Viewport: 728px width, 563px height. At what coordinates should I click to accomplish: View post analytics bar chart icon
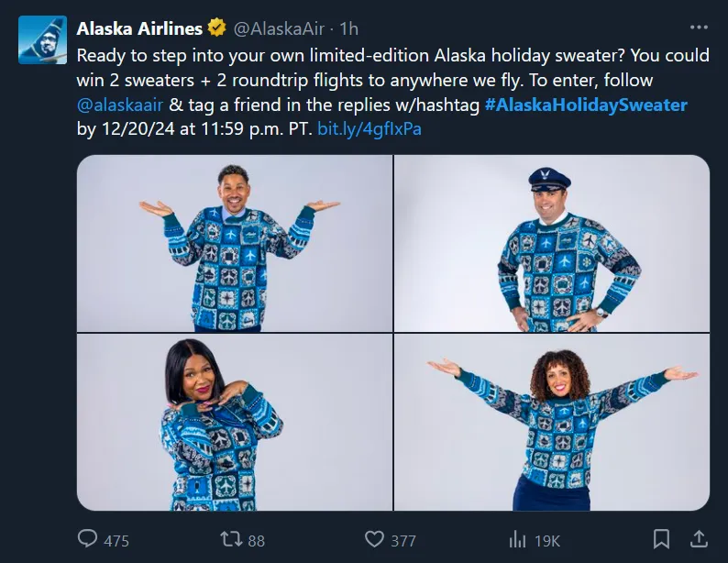[518, 539]
